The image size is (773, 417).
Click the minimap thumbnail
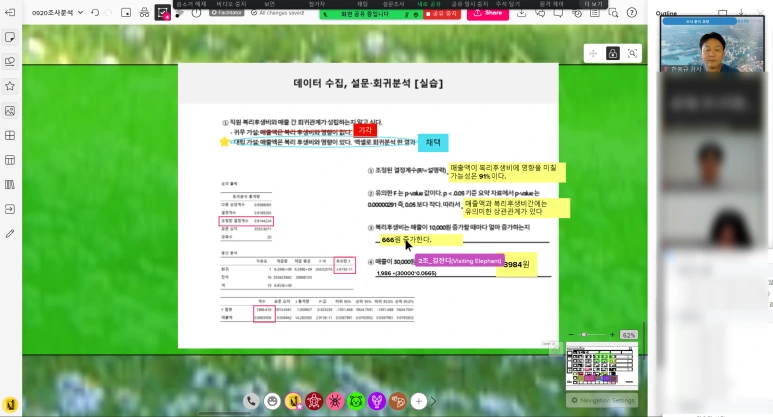tap(602, 366)
